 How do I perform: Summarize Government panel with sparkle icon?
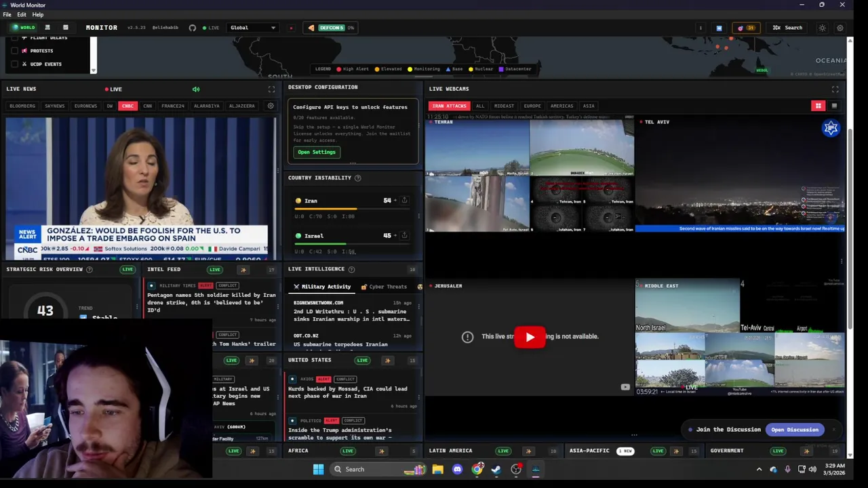click(x=806, y=451)
